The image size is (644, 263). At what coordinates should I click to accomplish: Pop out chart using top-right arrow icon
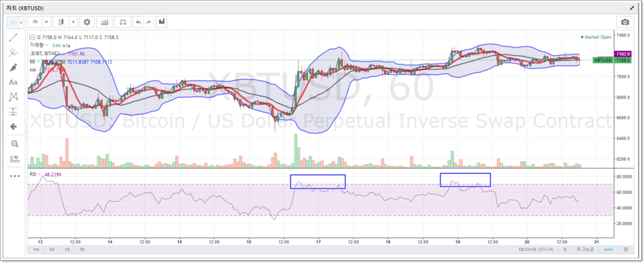(x=632, y=8)
